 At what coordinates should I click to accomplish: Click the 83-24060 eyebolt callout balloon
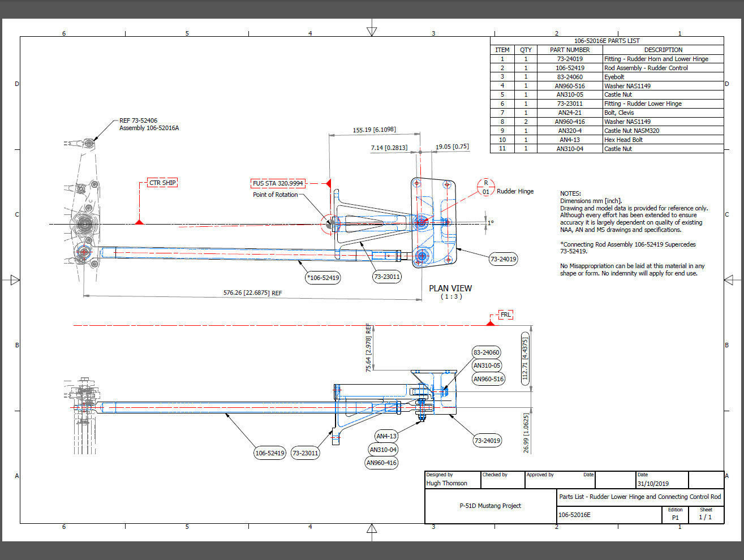tap(487, 352)
